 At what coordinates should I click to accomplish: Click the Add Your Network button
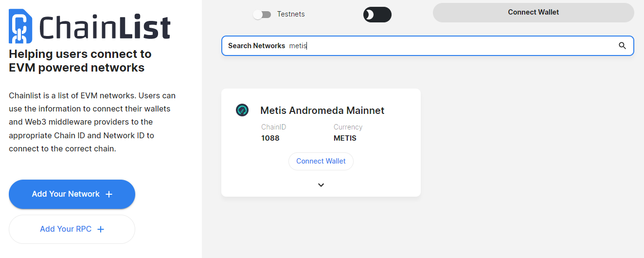72,194
